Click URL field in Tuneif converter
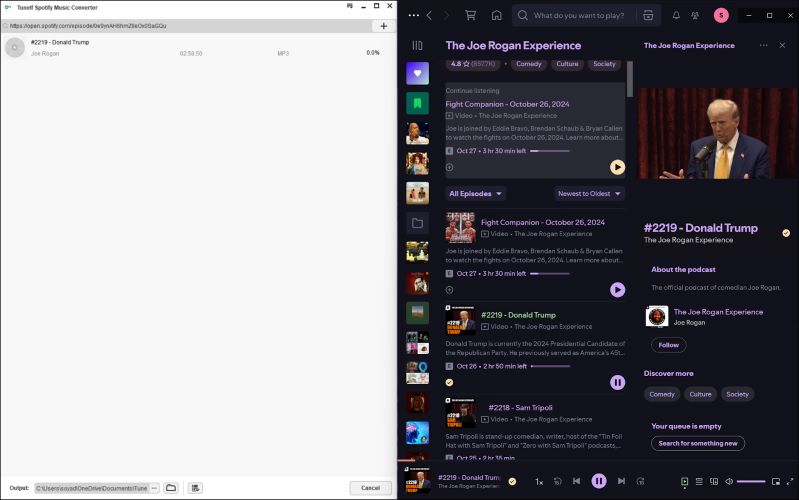This screenshot has width=799, height=500. [x=187, y=26]
